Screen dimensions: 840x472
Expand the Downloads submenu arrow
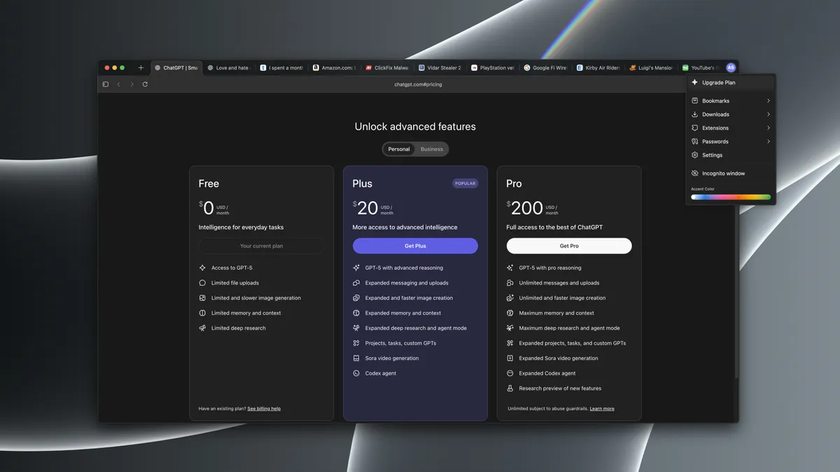(x=768, y=114)
